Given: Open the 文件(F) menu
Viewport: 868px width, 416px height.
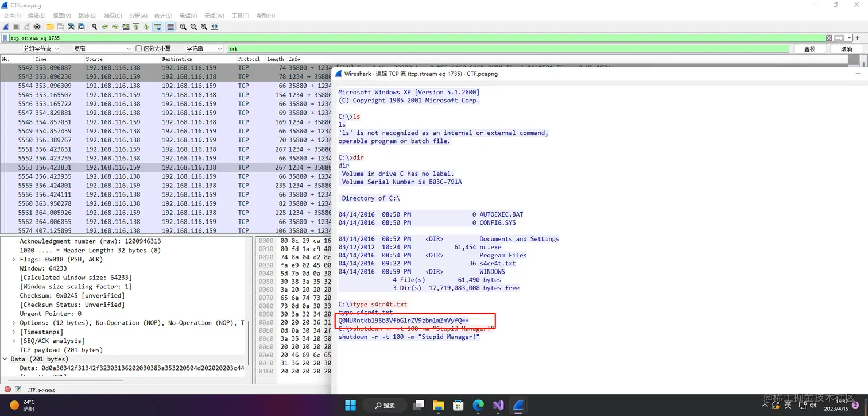Looking at the screenshot, I should 12,16.
